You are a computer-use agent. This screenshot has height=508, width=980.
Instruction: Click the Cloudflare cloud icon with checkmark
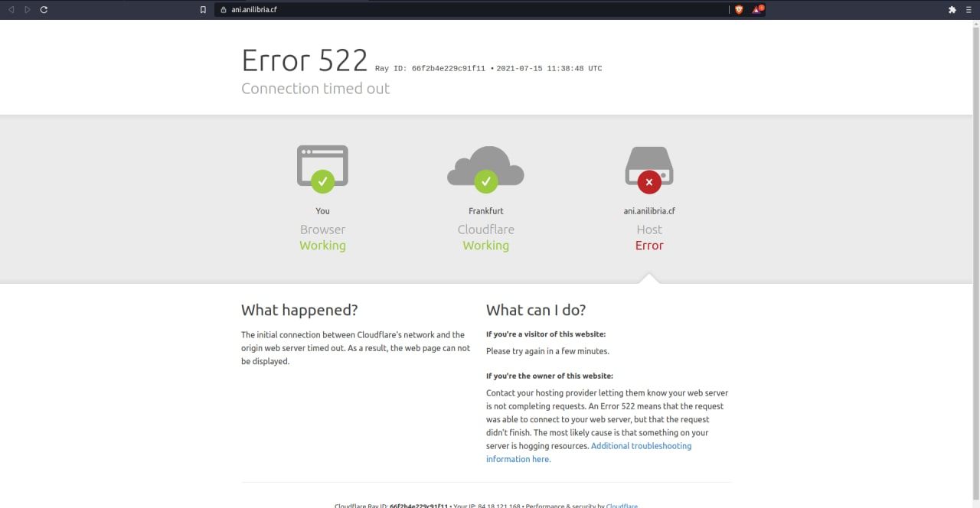tap(485, 169)
